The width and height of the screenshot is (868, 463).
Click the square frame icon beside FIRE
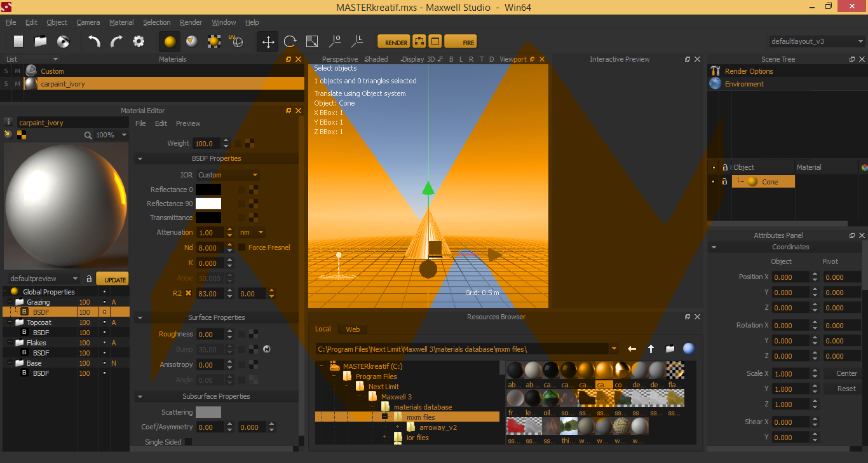(435, 42)
